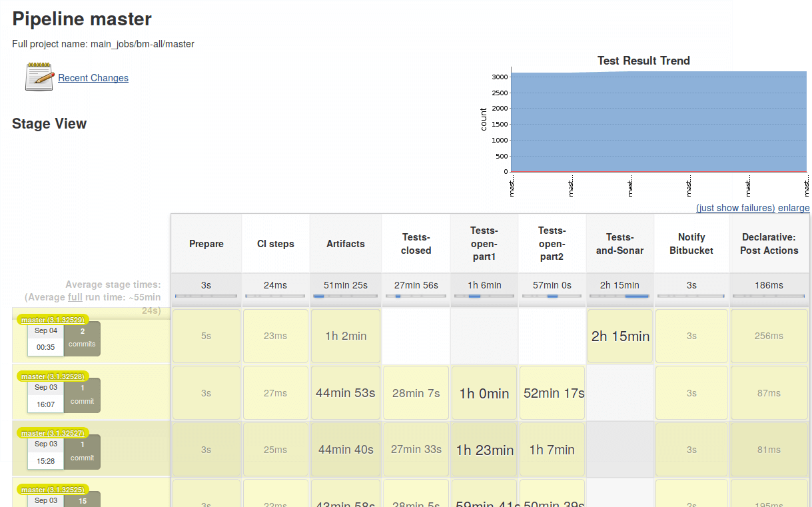Click the Artifacts average time progress bar
This screenshot has height=507, width=812.
pyautogui.click(x=345, y=296)
